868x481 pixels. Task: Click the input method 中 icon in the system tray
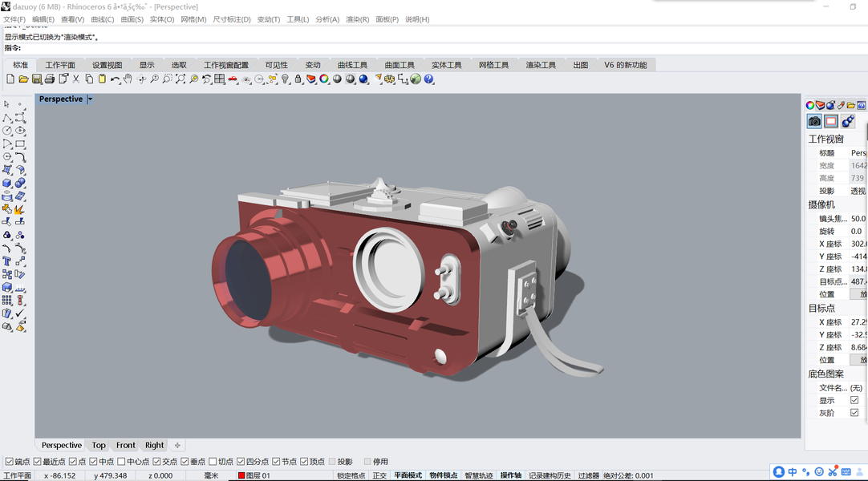coord(792,471)
